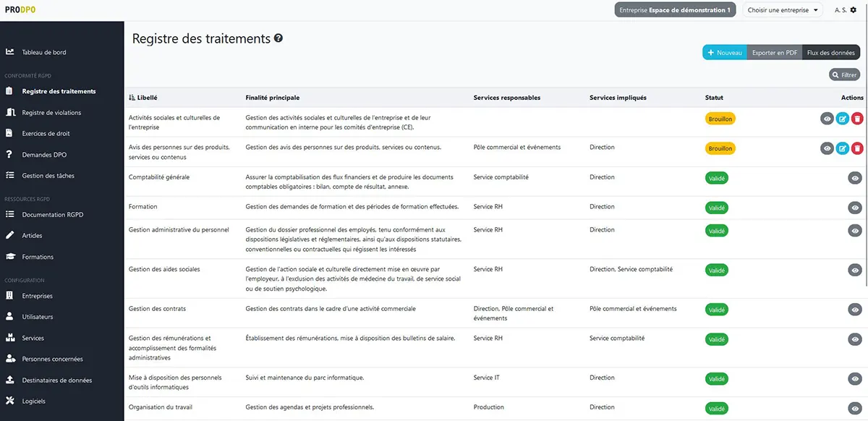Click the yellow Brouillon status badge in first row
Screen dimensions: 868x421
(720, 119)
